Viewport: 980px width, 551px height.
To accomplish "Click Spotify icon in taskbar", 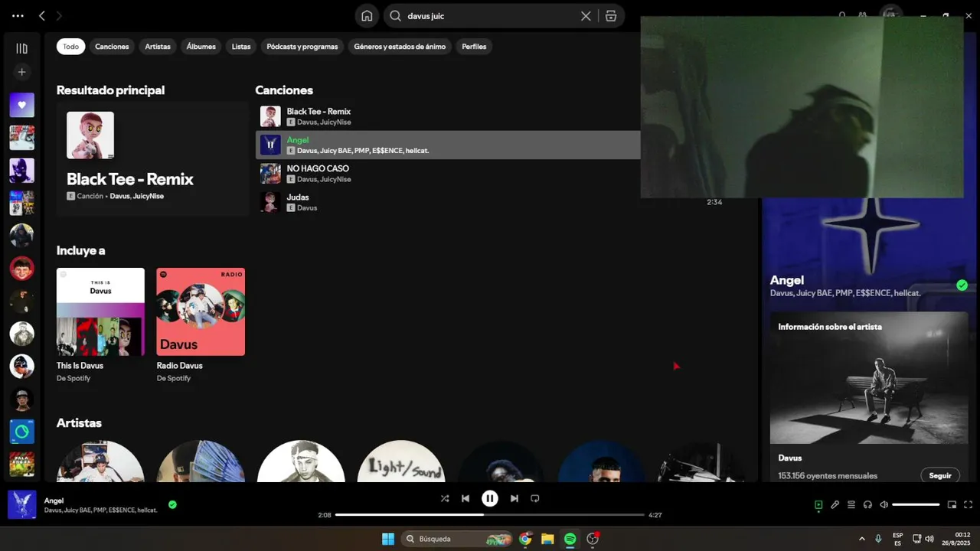I will 570,539.
